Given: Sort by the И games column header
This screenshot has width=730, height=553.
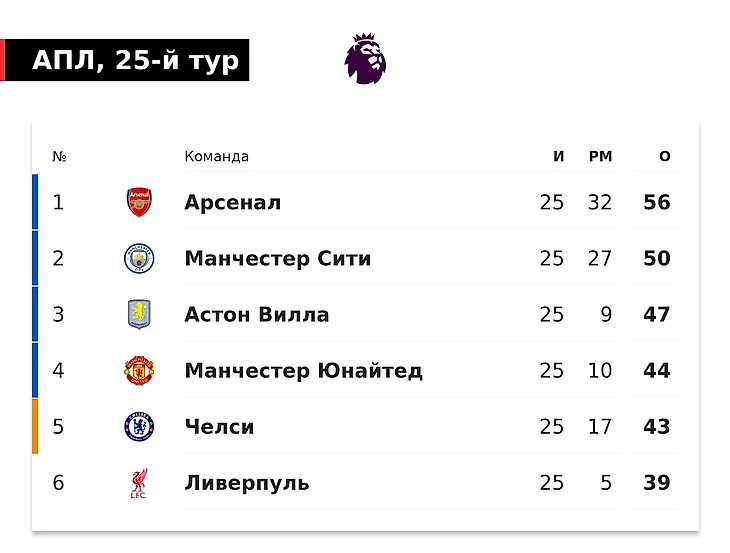Looking at the screenshot, I should 559,156.
